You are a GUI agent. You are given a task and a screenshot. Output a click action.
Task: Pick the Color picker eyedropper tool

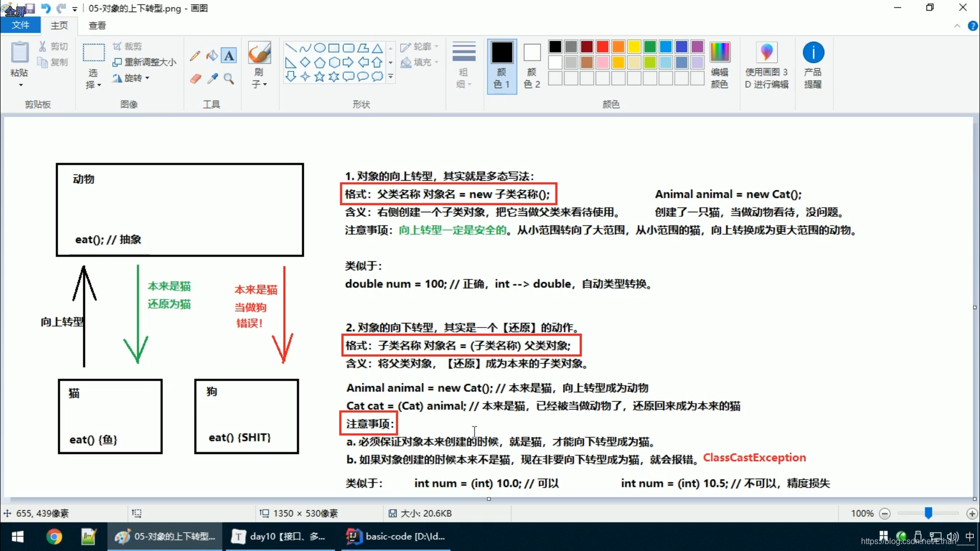point(212,79)
